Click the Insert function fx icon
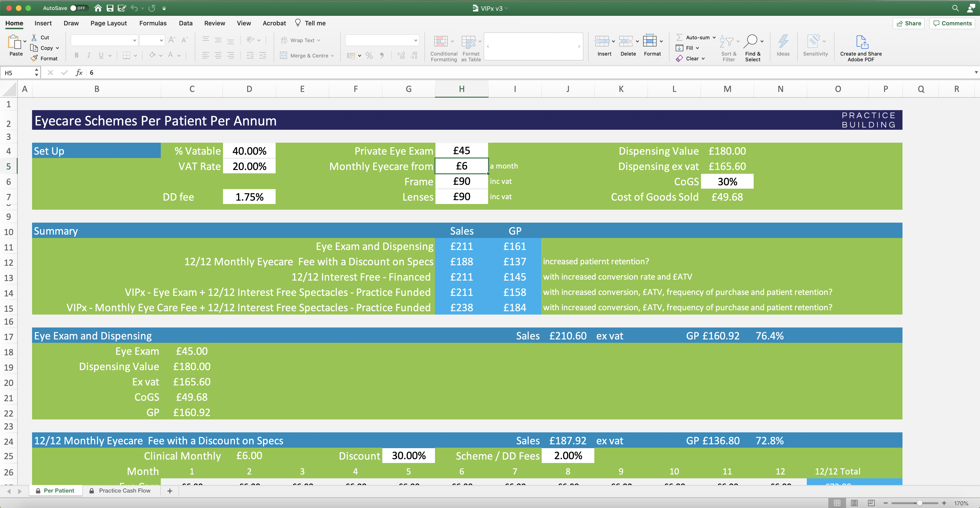Image resolution: width=980 pixels, height=508 pixels. point(79,72)
